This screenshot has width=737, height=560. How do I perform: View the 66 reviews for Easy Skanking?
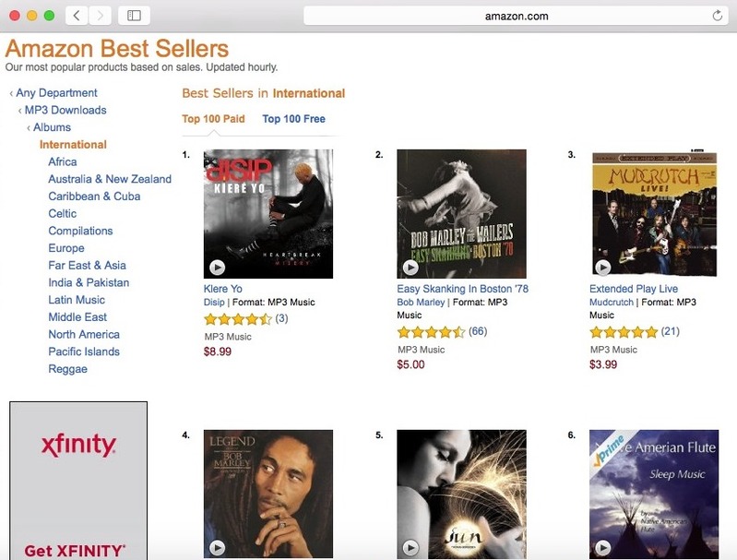[478, 331]
